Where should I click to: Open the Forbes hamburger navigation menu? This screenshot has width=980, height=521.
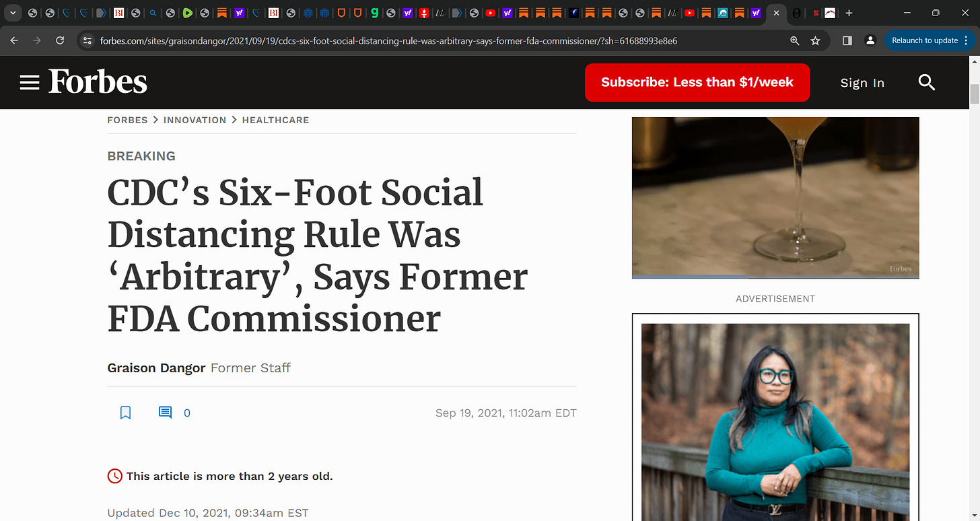[x=30, y=83]
